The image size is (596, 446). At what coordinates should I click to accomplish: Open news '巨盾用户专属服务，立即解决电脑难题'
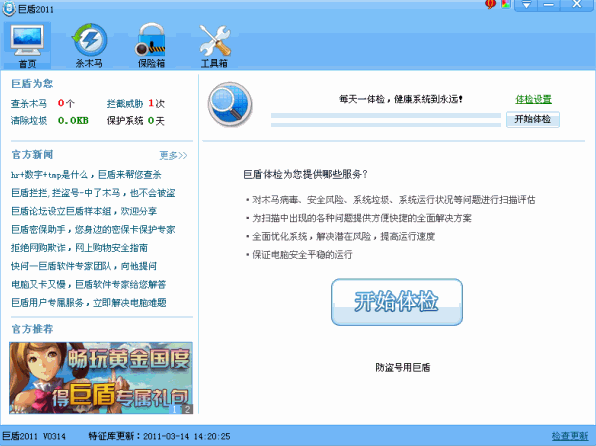[89, 302]
